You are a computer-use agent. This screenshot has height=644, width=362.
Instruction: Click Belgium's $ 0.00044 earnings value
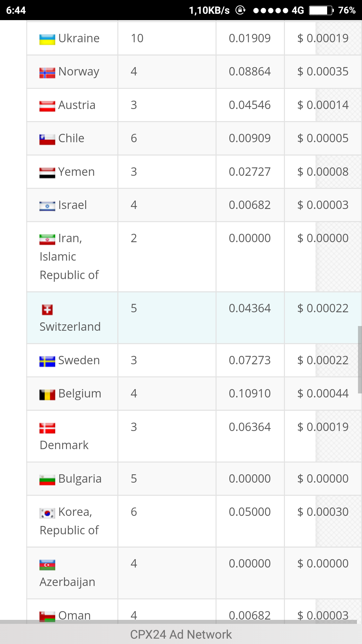(x=323, y=393)
